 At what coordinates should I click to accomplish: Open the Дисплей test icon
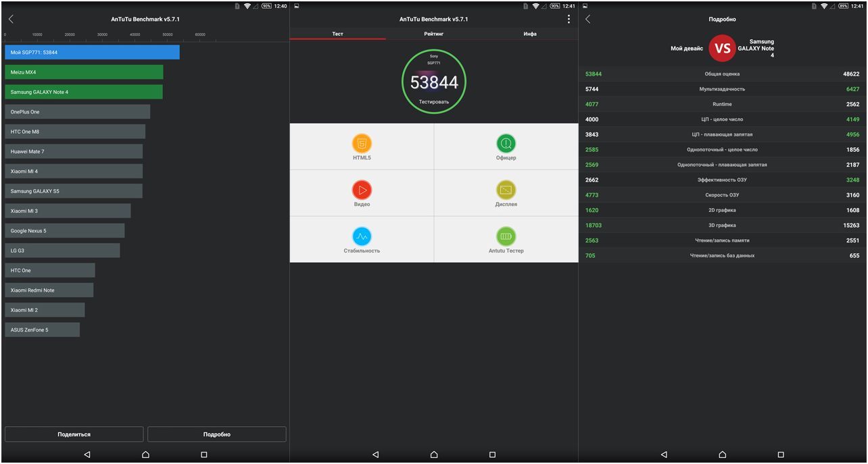506,190
